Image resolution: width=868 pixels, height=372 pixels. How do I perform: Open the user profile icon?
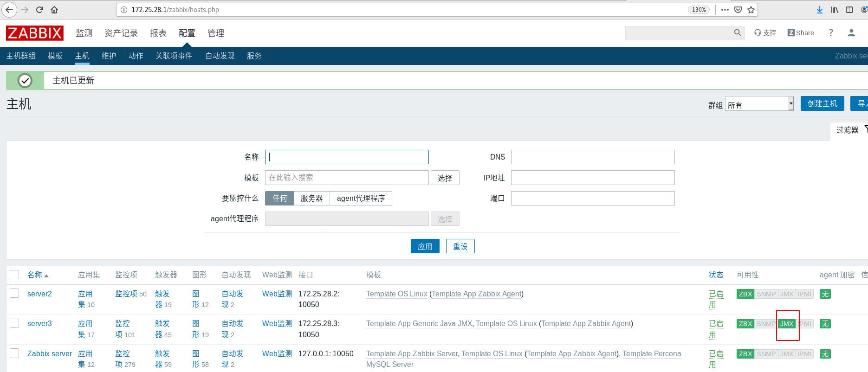coord(851,33)
